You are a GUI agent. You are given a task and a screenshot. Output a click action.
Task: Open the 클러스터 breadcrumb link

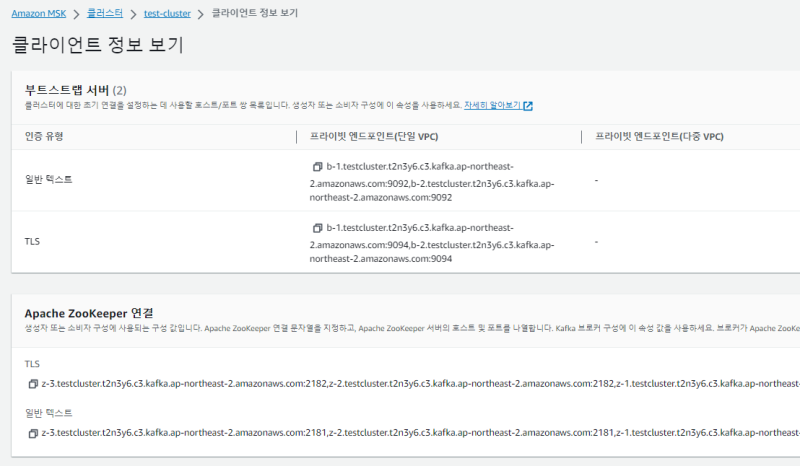click(104, 14)
